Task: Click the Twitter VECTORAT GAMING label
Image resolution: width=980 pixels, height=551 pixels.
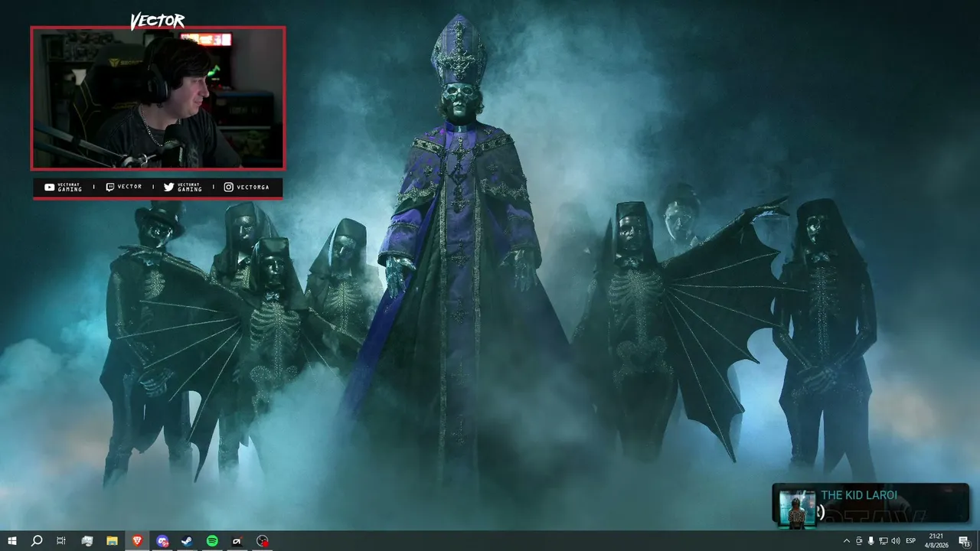Action: pos(183,187)
